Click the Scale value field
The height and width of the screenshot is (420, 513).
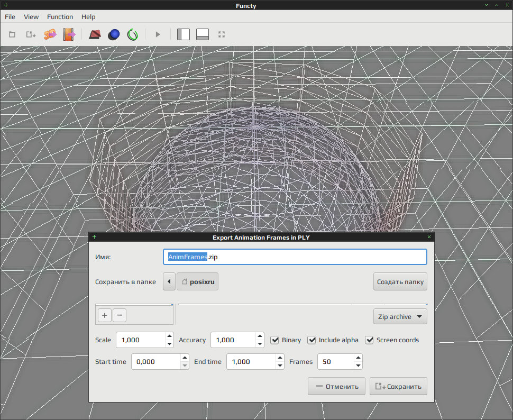tap(141, 340)
